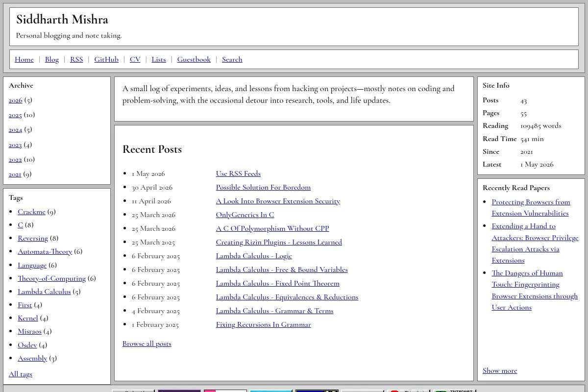Click Browse all posts
The height and width of the screenshot is (392, 588).
click(147, 343)
